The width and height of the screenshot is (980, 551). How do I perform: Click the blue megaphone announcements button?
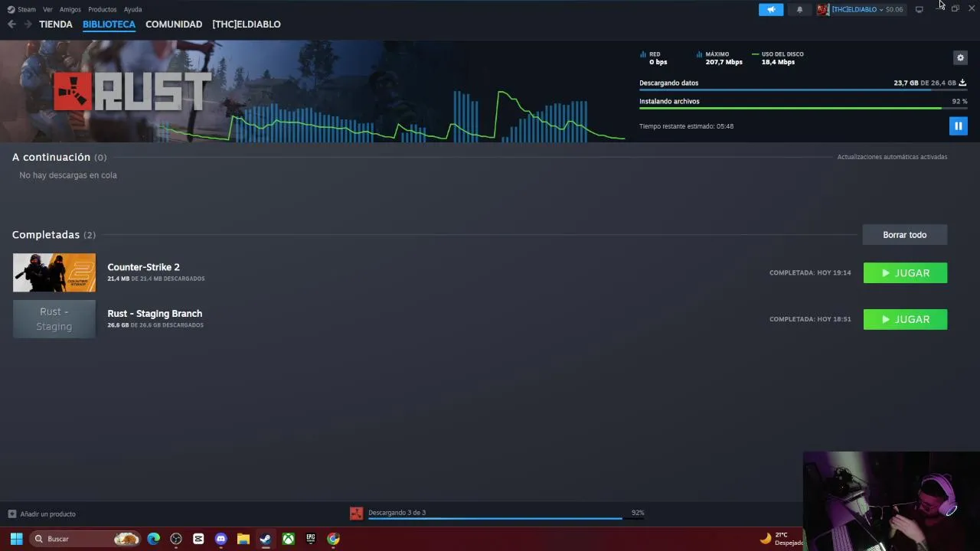tap(771, 9)
